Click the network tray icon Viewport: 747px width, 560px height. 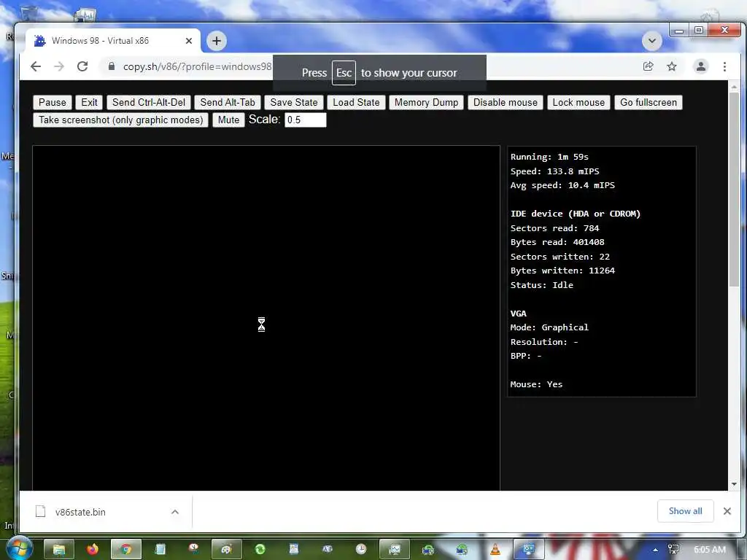673,550
